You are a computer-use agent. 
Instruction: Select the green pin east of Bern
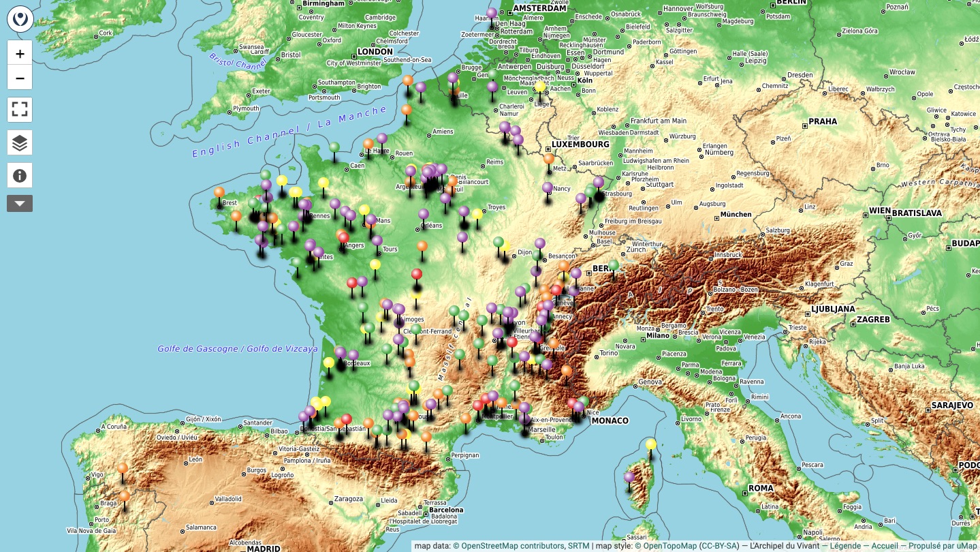614,265
